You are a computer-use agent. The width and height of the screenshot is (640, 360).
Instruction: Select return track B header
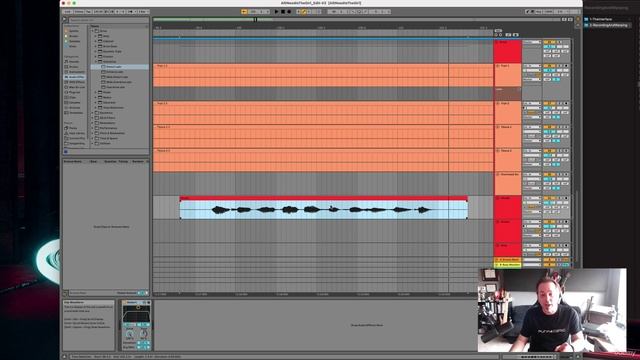[x=508, y=265]
